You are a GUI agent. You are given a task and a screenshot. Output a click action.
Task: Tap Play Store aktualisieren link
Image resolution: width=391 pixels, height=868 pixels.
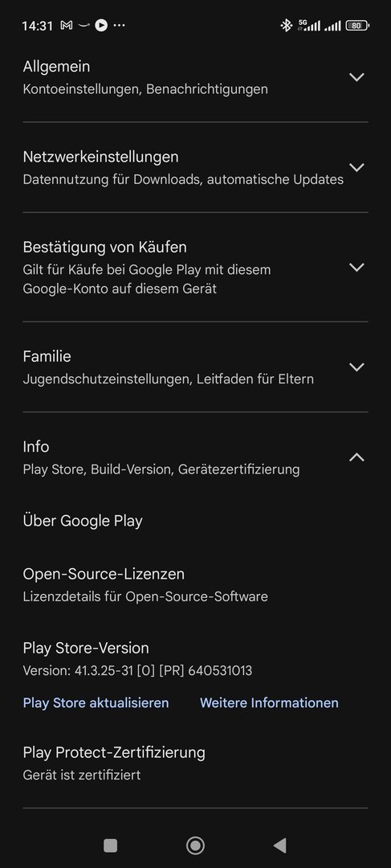96,702
